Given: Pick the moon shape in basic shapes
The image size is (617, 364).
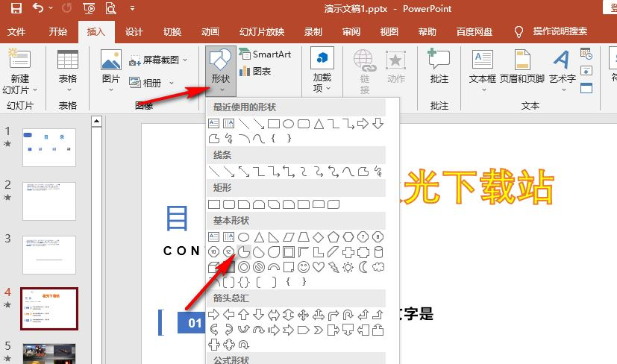Looking at the screenshot, I should [x=363, y=267].
